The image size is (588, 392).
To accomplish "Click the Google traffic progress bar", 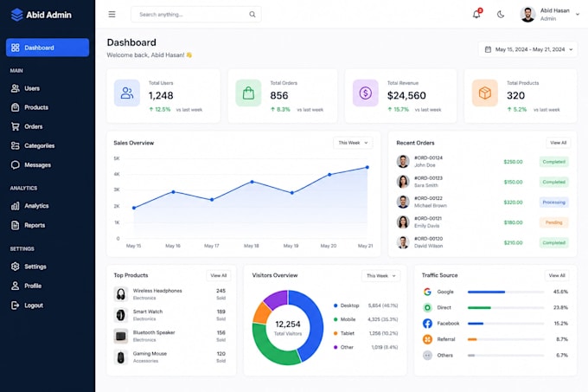I will point(506,292).
